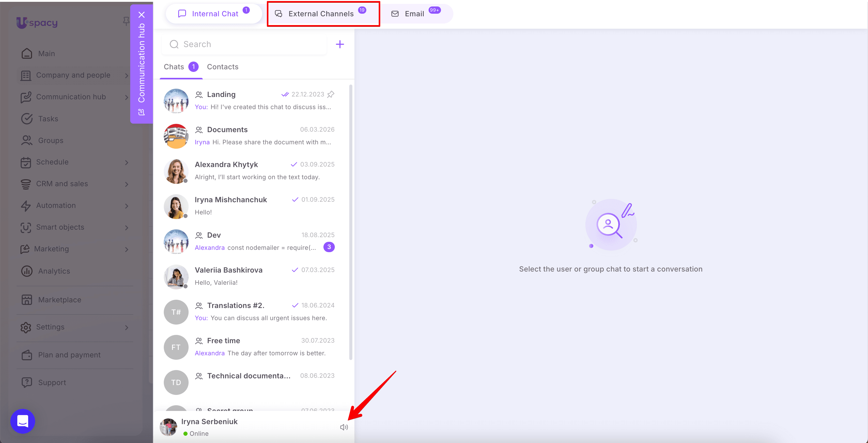Click the vertical Communication hub label

pos(142,63)
